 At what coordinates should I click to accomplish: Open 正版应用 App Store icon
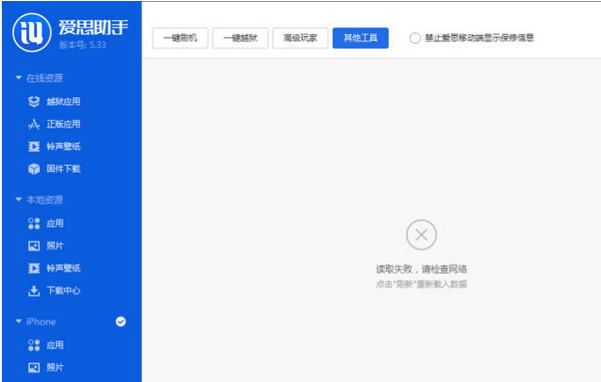click(34, 124)
